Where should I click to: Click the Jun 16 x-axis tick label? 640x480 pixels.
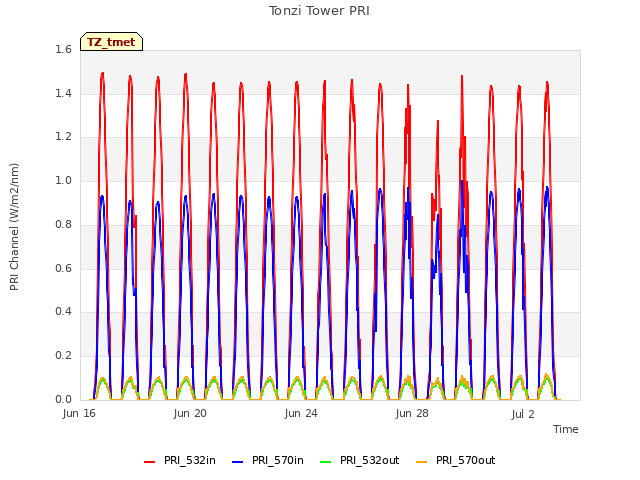(x=79, y=413)
